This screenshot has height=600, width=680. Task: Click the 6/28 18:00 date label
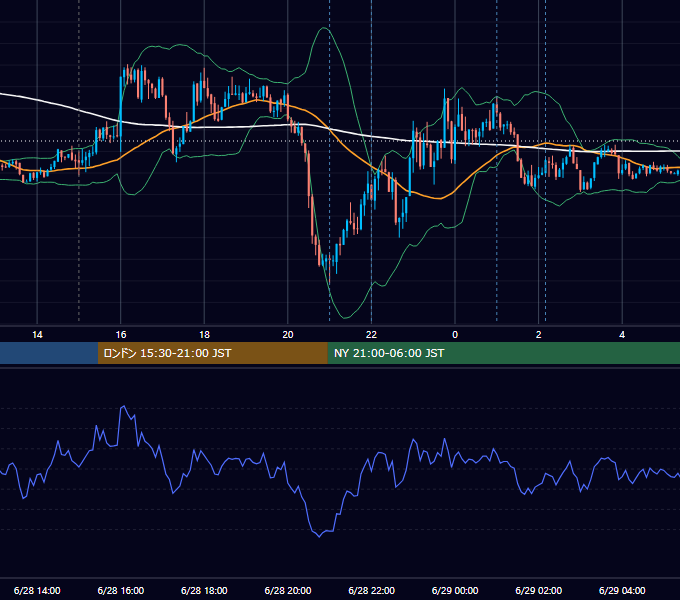(204, 590)
